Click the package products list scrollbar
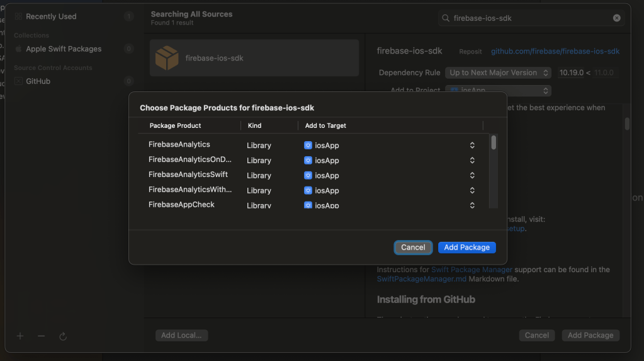This screenshot has height=361, width=644. [x=494, y=143]
